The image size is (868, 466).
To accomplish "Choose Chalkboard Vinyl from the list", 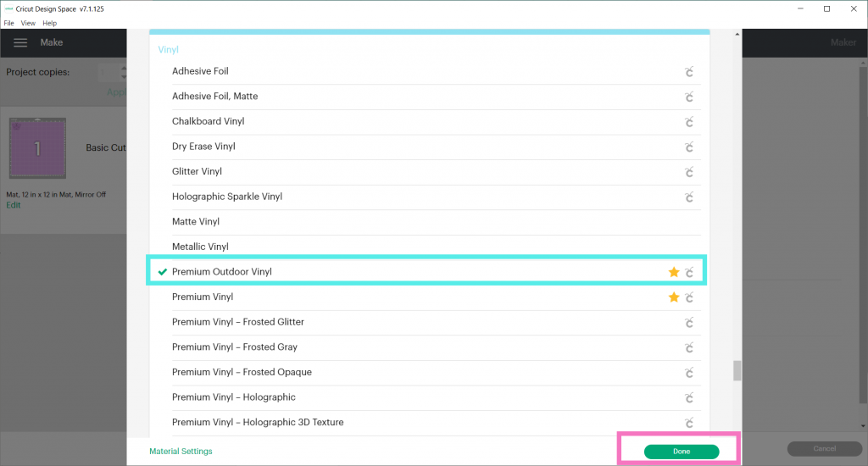I will (209, 121).
